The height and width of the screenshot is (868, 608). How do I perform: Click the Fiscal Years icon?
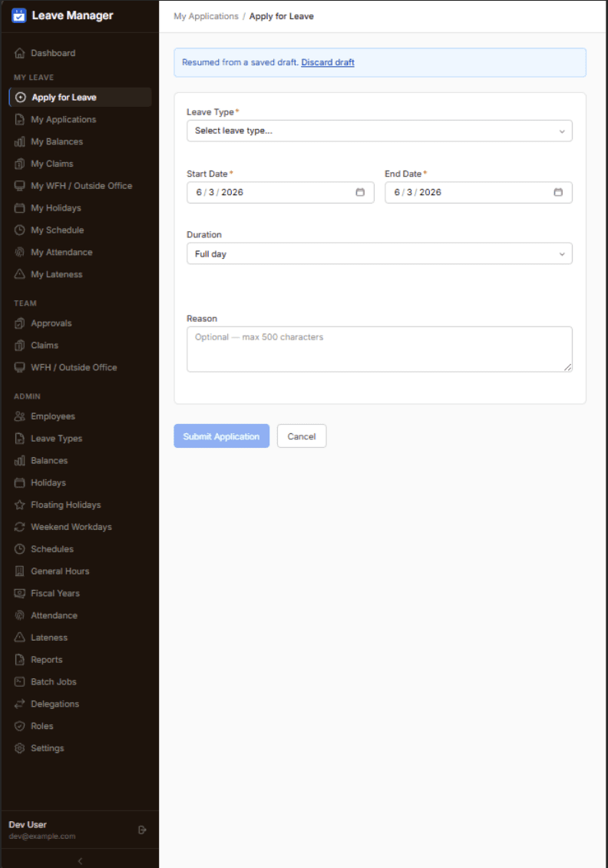pos(19,594)
